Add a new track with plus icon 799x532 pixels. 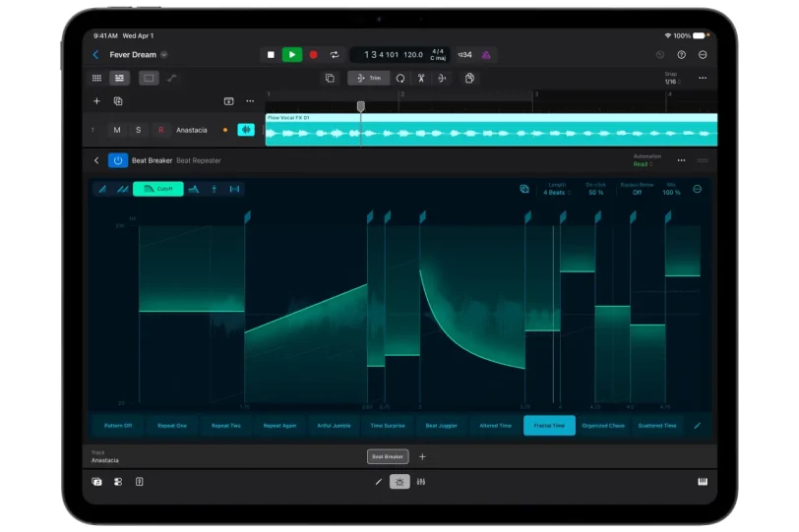tap(96, 101)
